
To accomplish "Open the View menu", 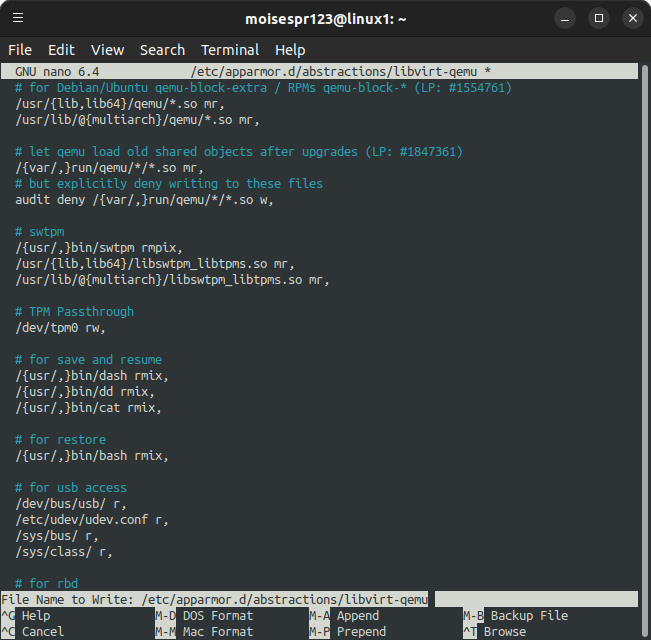I will click(107, 50).
